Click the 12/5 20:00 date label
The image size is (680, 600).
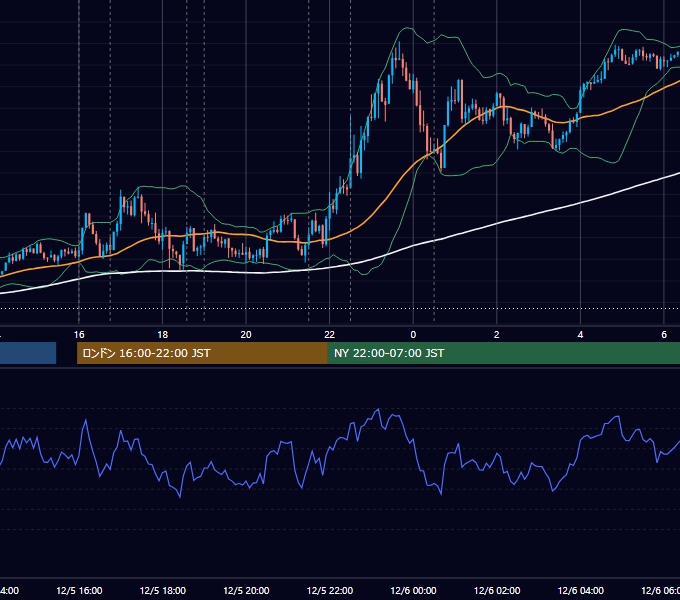(x=246, y=591)
